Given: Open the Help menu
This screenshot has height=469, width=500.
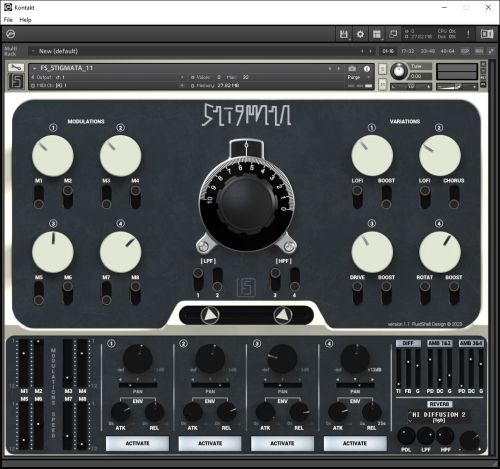Looking at the screenshot, I should click(25, 20).
